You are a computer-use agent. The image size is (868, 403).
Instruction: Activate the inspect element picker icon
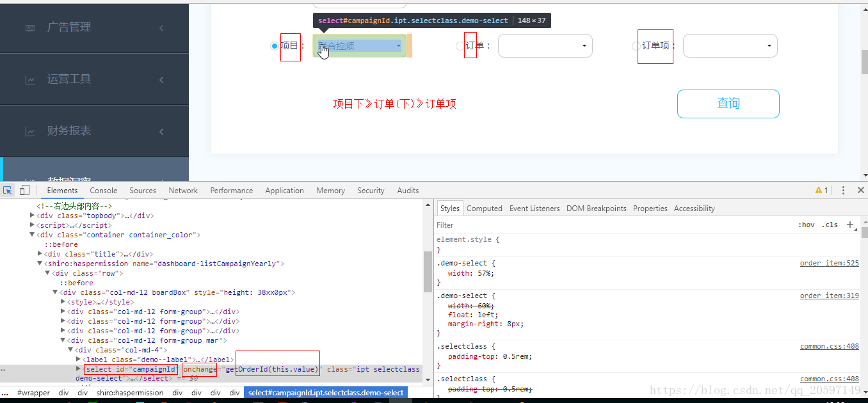(8, 190)
